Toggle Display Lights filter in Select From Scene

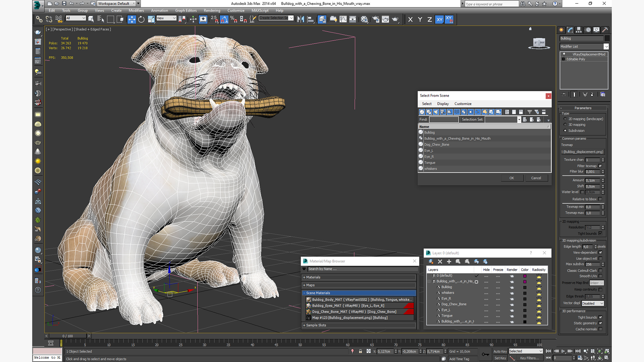(436, 112)
